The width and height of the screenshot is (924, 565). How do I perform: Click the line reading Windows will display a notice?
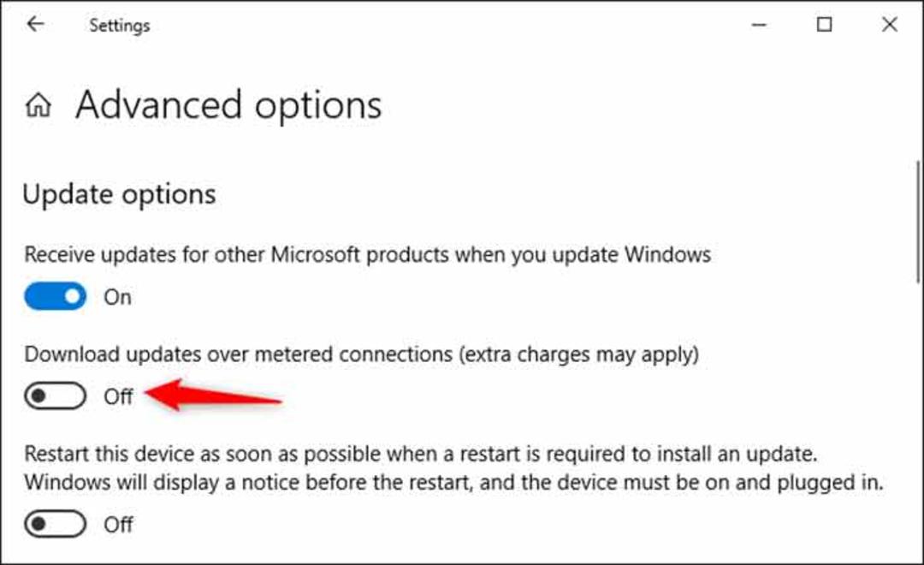coord(453,483)
